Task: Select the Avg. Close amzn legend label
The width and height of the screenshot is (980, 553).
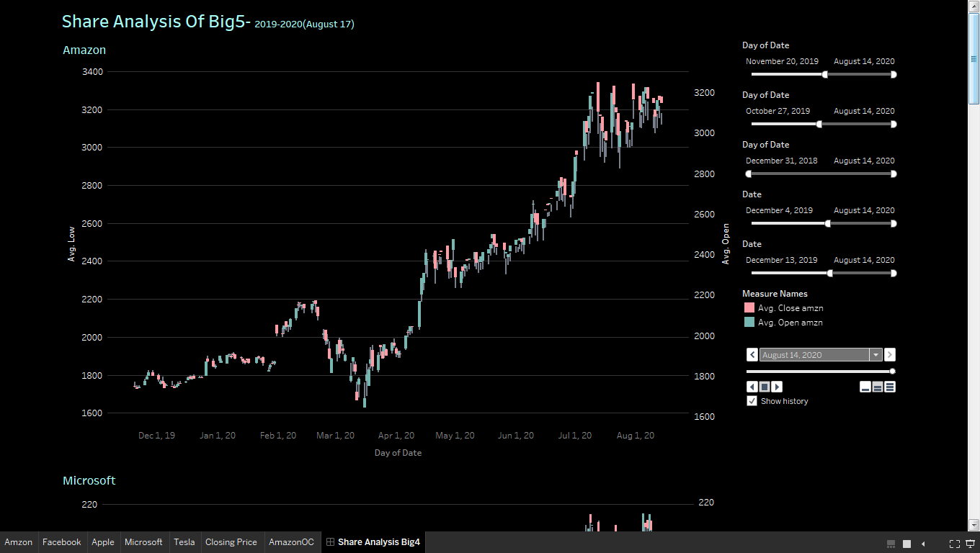Action: 790,308
